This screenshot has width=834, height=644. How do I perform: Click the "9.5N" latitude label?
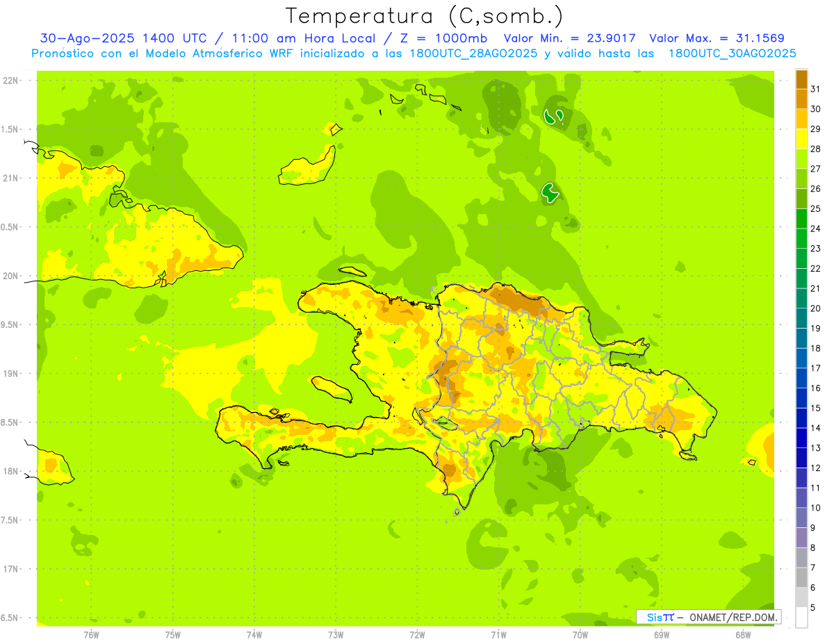click(10, 325)
